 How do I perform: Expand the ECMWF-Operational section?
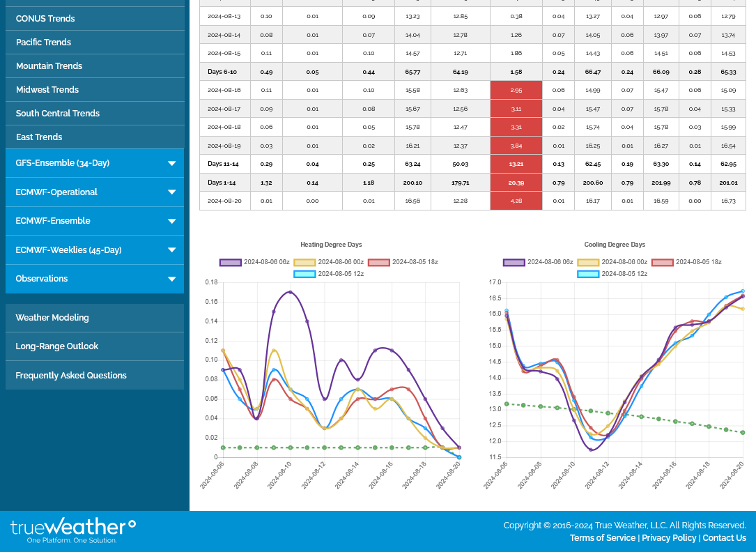(95, 192)
